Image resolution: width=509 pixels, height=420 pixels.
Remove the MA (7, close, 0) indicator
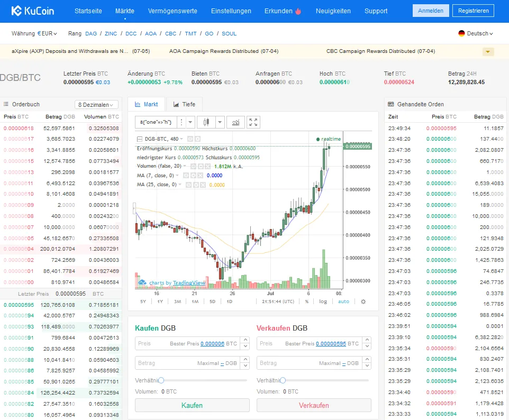click(201, 176)
